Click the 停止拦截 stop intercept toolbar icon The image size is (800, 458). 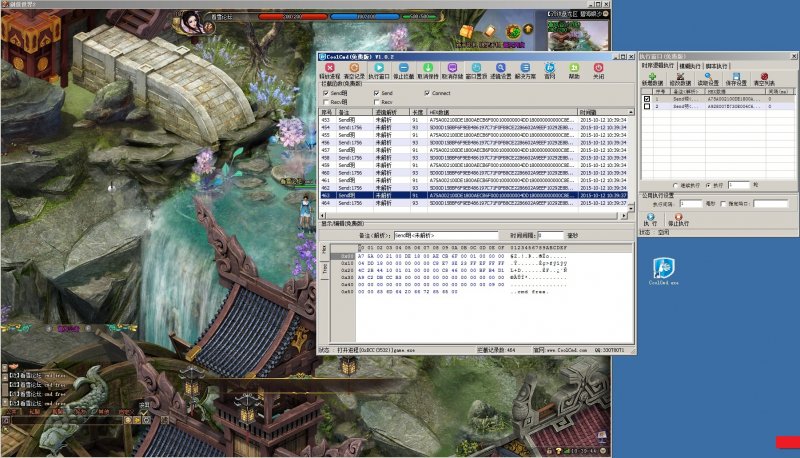click(x=403, y=68)
